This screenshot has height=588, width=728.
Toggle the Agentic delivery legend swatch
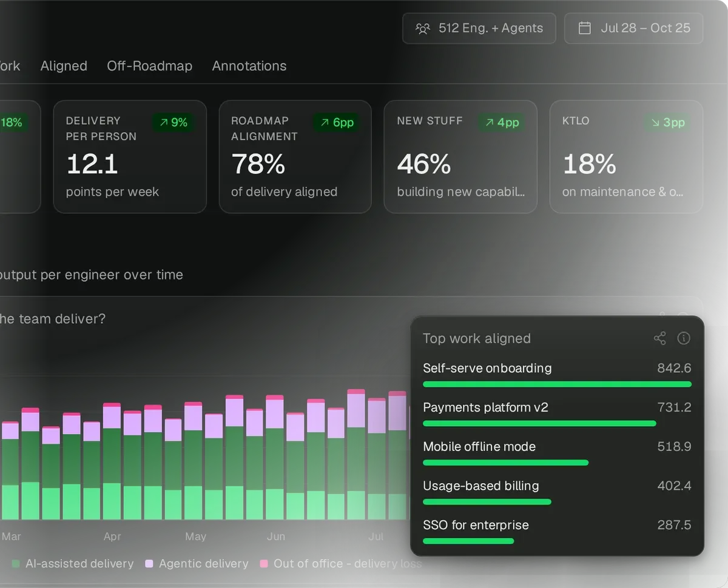tap(149, 564)
